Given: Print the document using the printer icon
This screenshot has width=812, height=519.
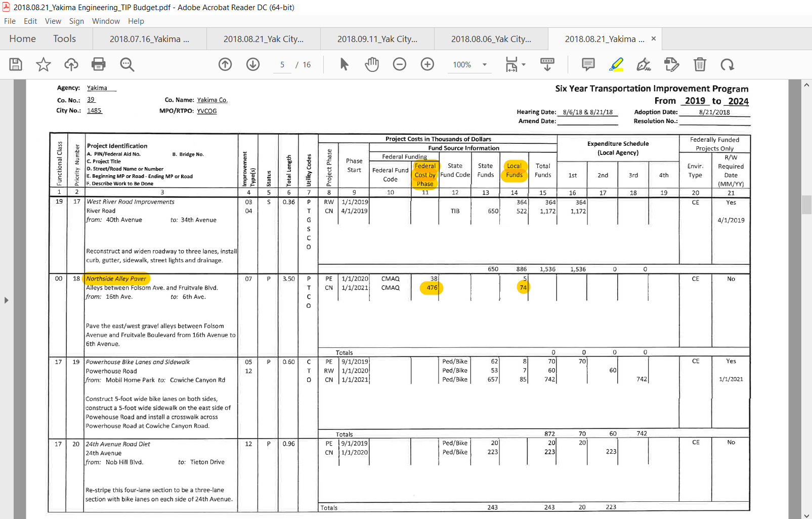Looking at the screenshot, I should (x=99, y=64).
